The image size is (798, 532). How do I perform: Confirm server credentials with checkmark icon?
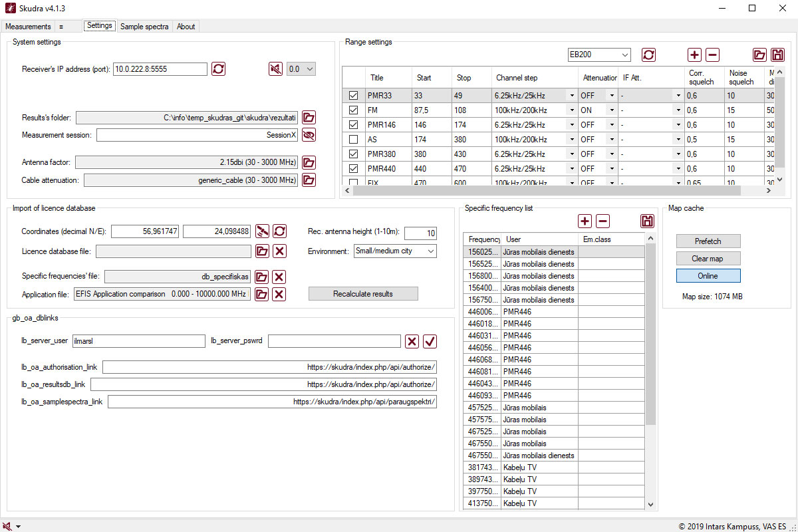[x=430, y=341]
